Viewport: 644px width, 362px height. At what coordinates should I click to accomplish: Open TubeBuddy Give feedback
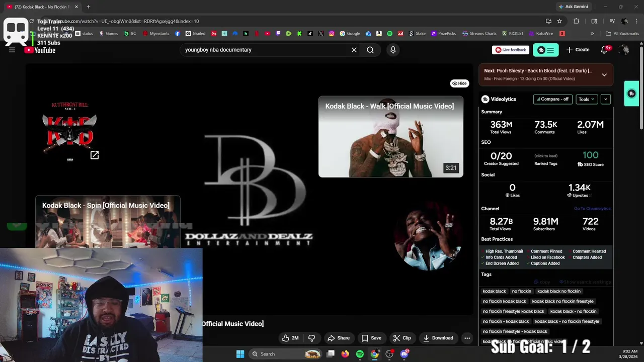pos(511,50)
